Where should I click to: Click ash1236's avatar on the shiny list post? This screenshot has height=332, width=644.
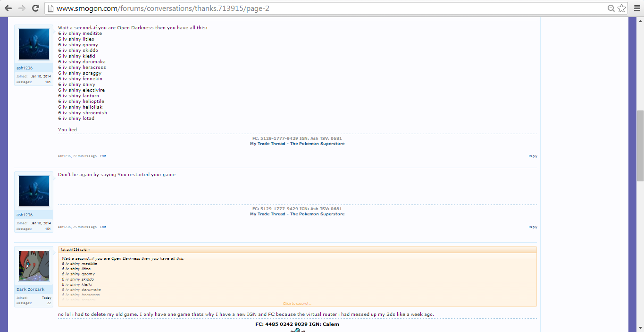coord(33,44)
